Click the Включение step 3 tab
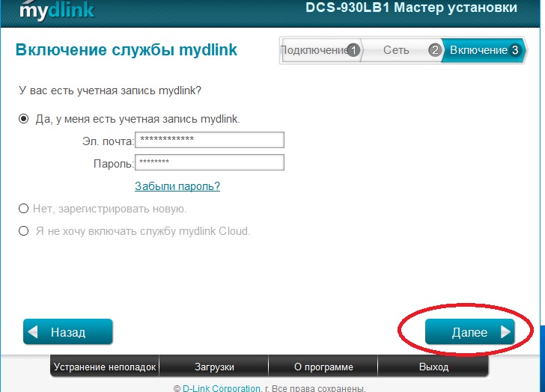The image size is (545, 392). coord(484,50)
